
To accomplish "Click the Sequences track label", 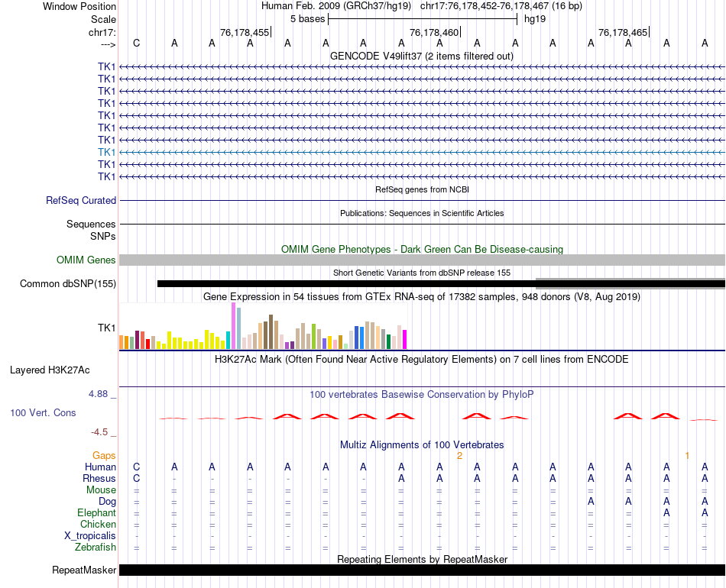I will point(91,224).
